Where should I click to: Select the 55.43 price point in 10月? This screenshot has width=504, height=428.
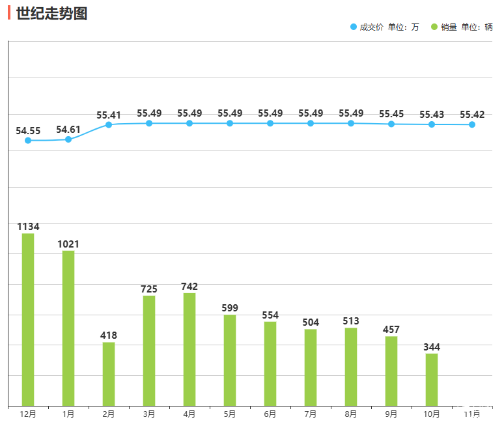click(432, 124)
